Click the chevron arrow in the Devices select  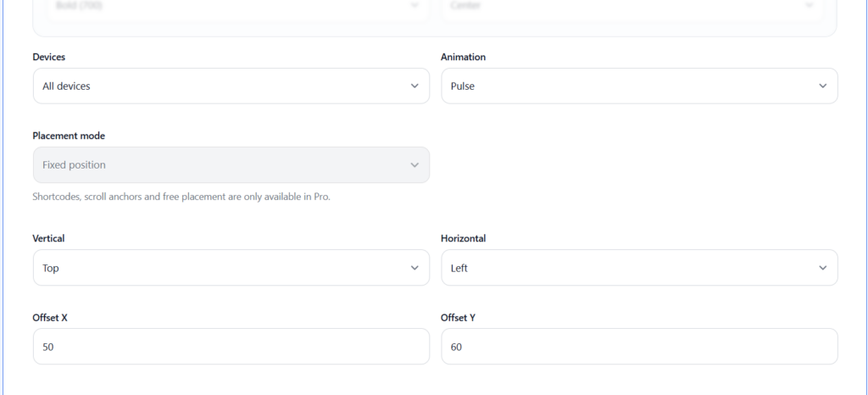coord(415,86)
